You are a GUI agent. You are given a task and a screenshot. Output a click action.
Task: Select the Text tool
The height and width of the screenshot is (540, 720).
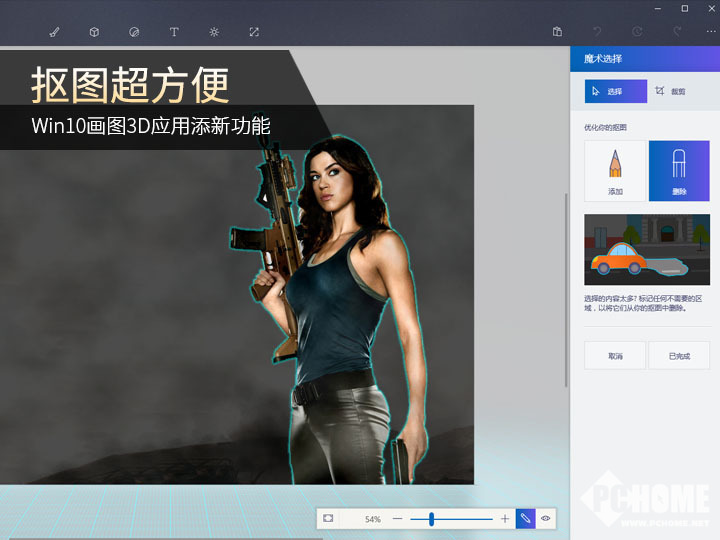pos(174,32)
